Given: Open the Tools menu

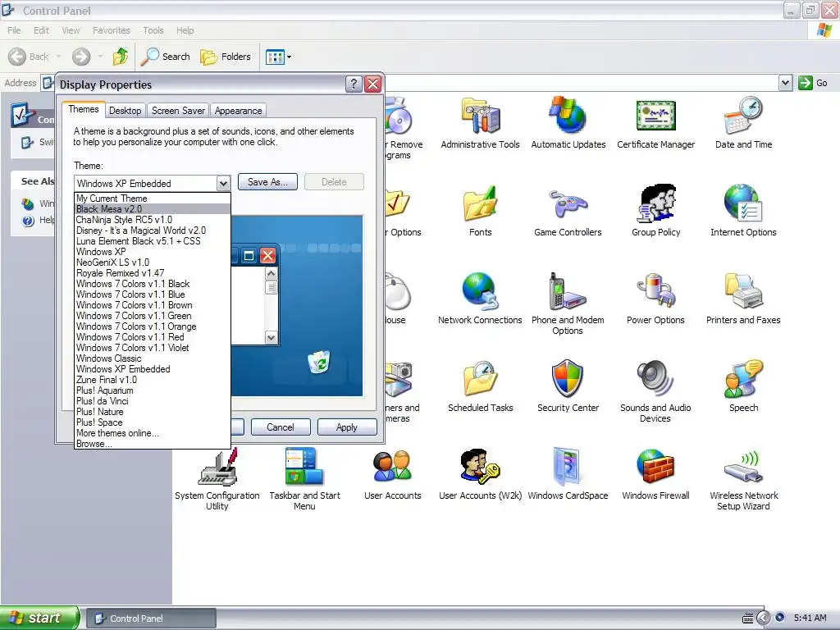Looking at the screenshot, I should pyautogui.click(x=153, y=30).
